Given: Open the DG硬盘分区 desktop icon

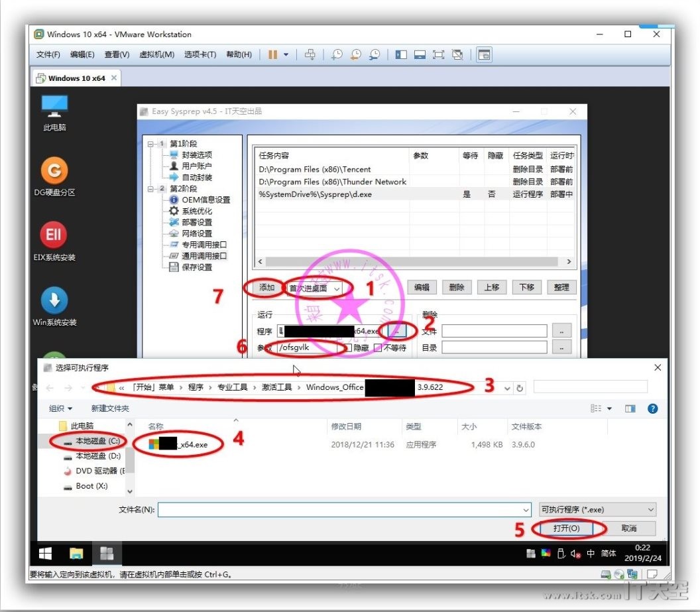Looking at the screenshot, I should tap(54, 176).
